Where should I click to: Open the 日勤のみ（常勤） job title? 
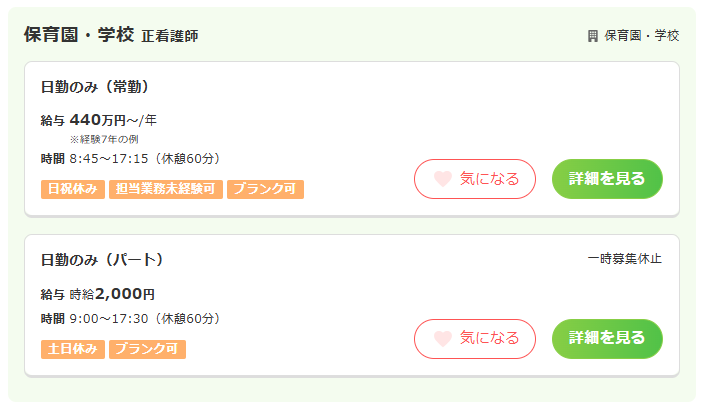click(95, 86)
